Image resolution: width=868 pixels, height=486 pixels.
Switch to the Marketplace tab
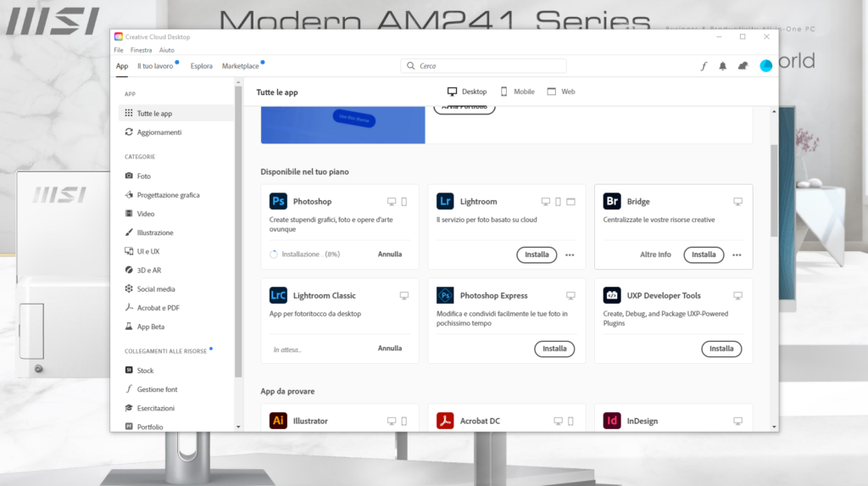tap(240, 66)
